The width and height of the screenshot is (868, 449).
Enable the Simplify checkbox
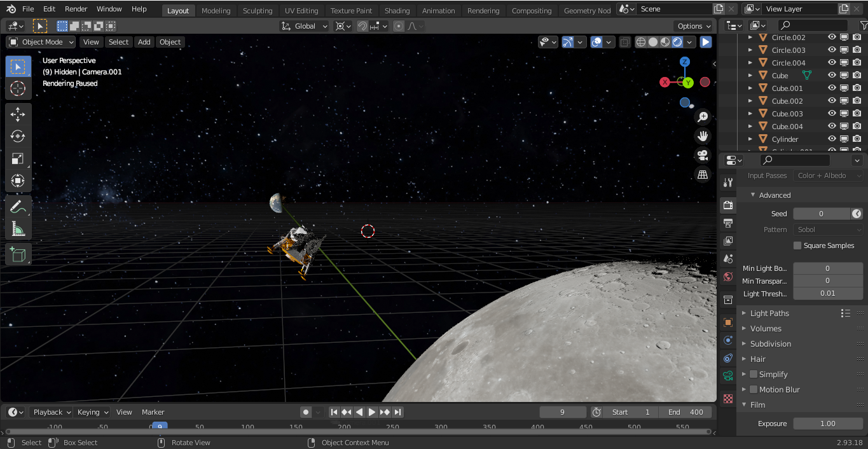point(754,374)
